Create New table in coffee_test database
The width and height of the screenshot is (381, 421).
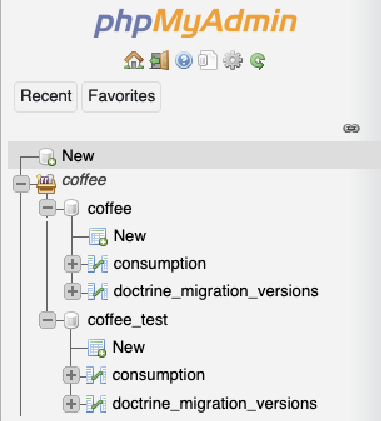click(129, 347)
